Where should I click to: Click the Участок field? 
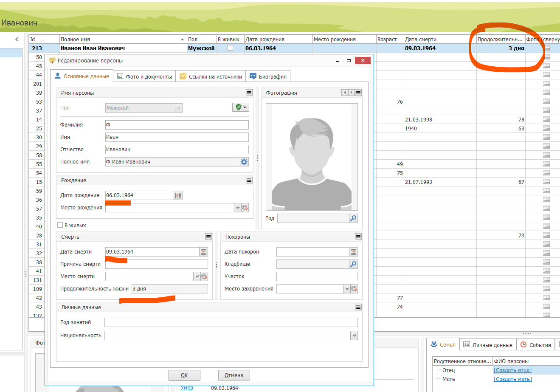[x=317, y=276]
